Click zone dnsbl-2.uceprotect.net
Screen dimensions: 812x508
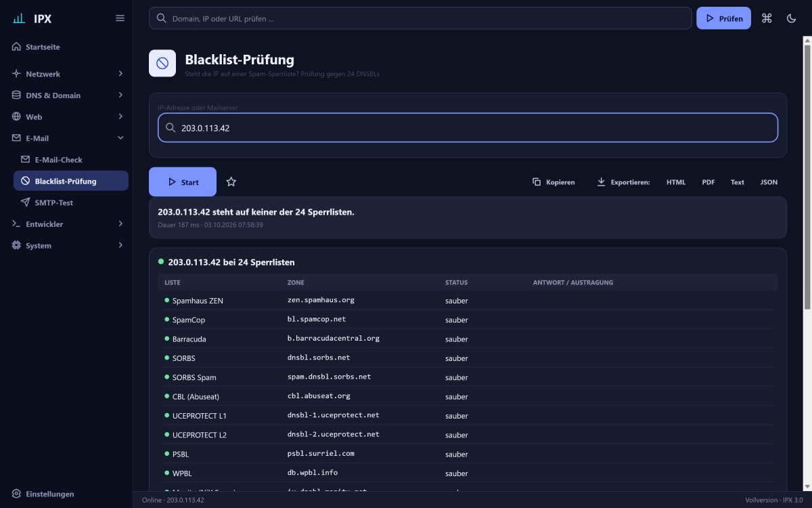(334, 435)
